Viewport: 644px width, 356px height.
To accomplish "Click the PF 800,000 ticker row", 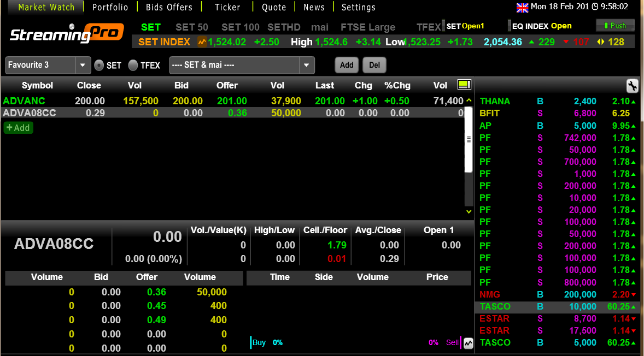I will click(557, 282).
